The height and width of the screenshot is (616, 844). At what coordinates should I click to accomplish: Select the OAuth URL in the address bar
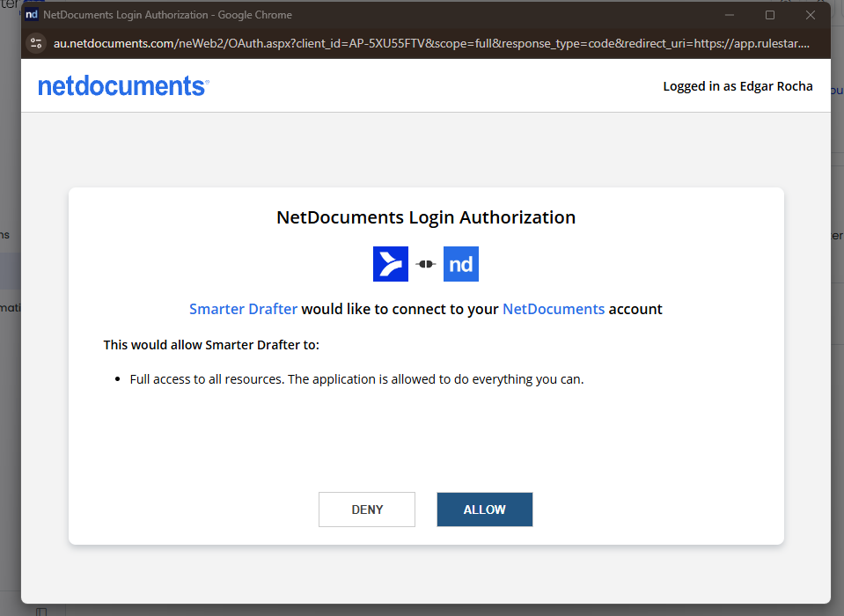tap(431, 44)
